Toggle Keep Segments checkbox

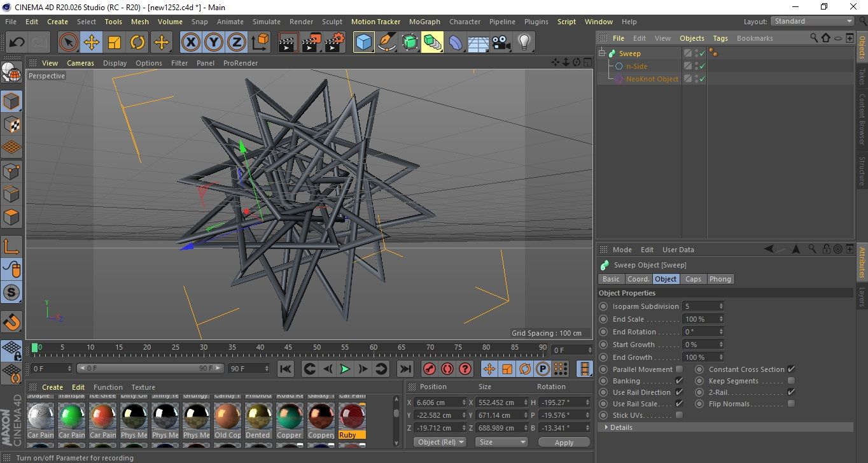[x=791, y=381]
